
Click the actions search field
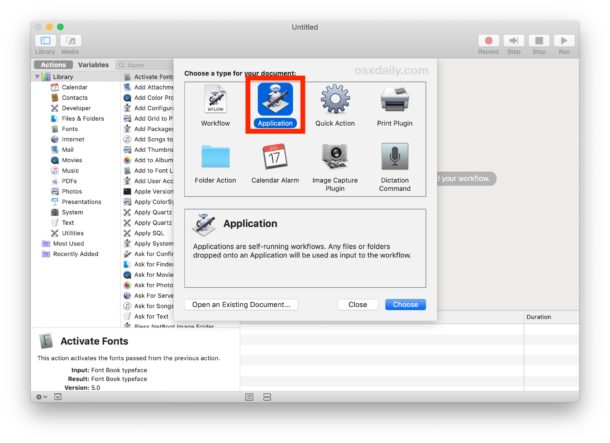[145, 64]
